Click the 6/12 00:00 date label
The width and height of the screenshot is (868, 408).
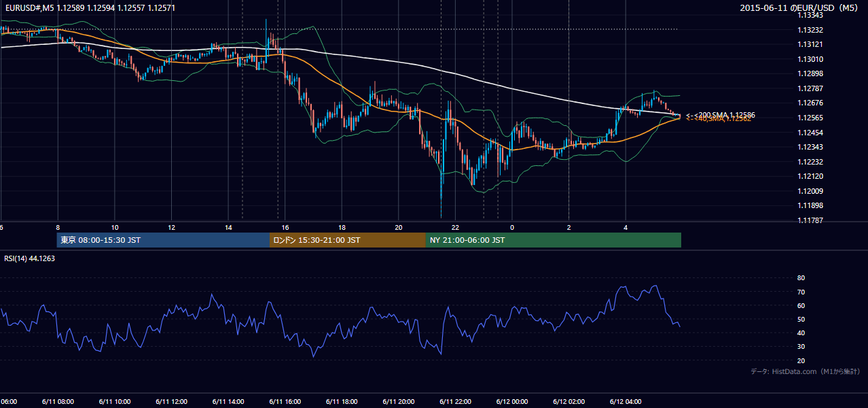tap(512, 401)
